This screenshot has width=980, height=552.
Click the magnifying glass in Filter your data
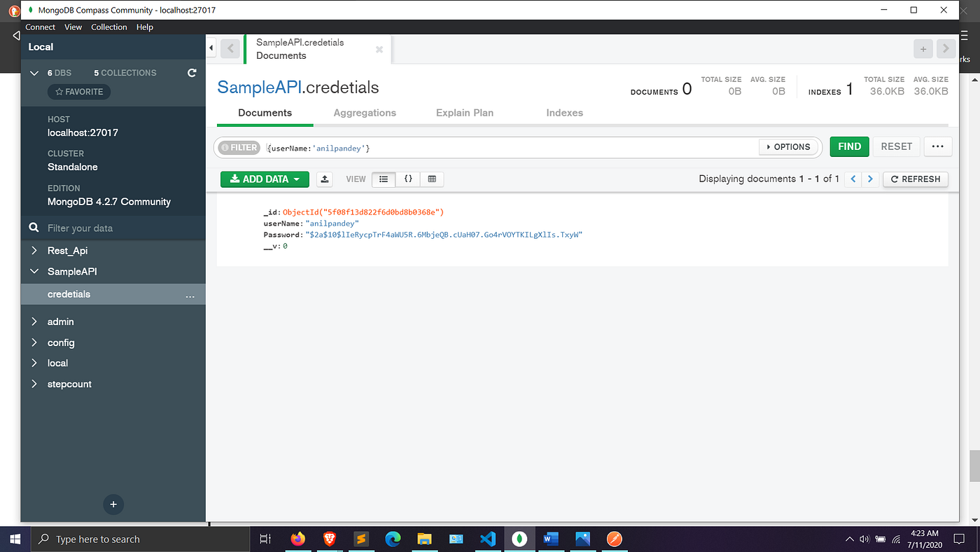pyautogui.click(x=34, y=227)
